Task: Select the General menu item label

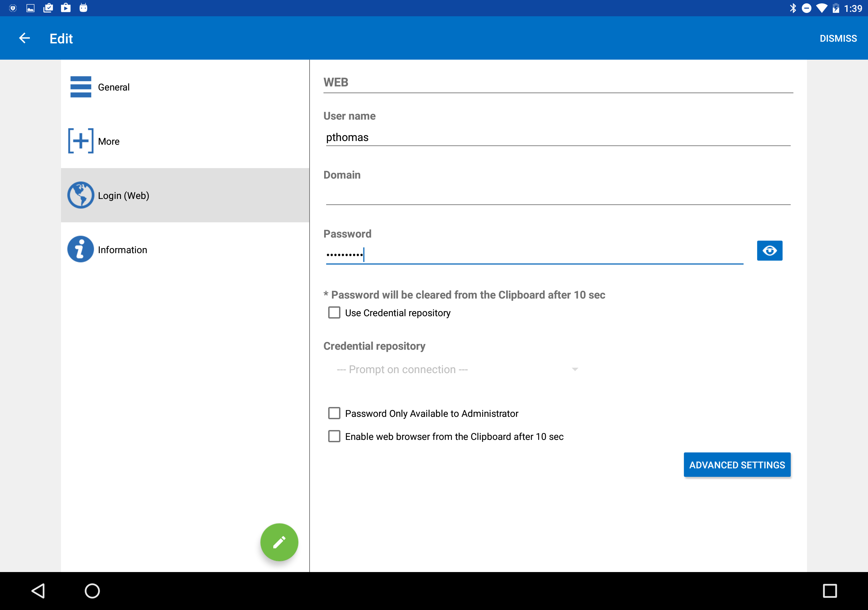Action: (x=113, y=87)
